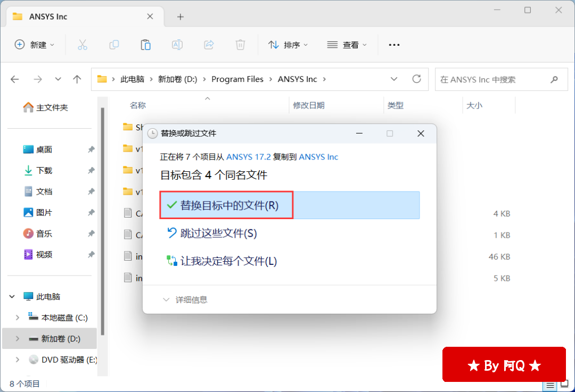Open the 查看 (View) dropdown
The height and width of the screenshot is (392, 575).
click(347, 45)
